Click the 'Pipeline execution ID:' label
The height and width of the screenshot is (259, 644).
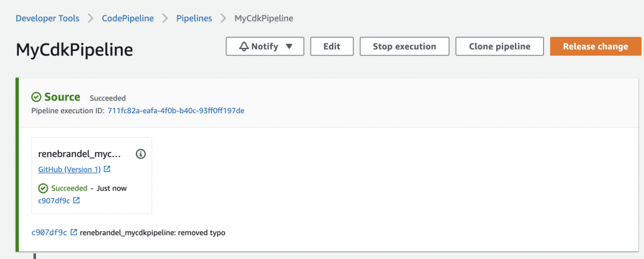pos(68,111)
